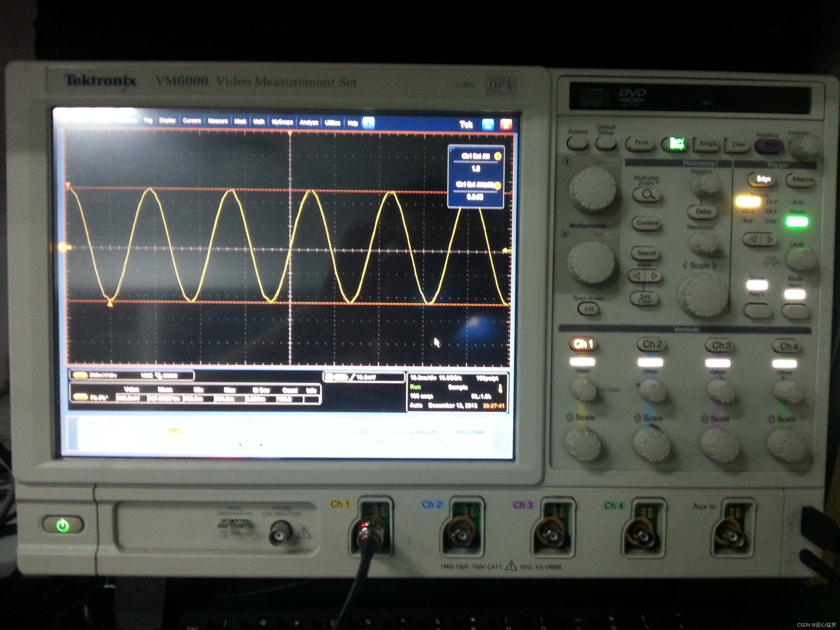The width and height of the screenshot is (840, 630).
Task: Click the Multipurpose 'b' knob
Action: [x=591, y=262]
